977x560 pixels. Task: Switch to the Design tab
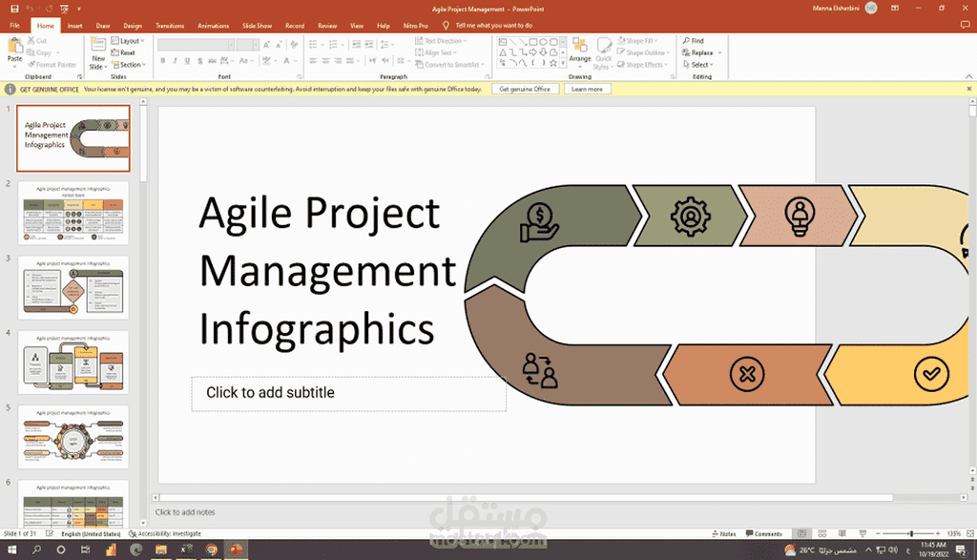(133, 26)
